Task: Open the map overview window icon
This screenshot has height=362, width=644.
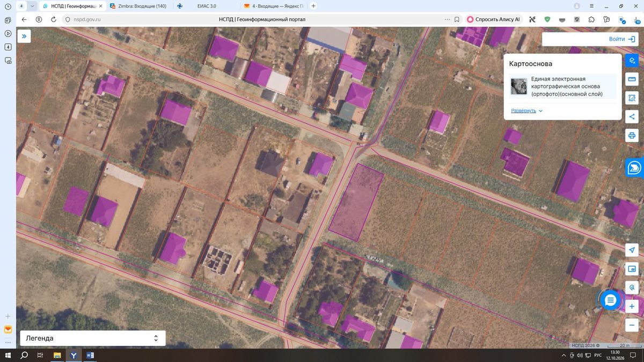Action: pyautogui.click(x=632, y=269)
